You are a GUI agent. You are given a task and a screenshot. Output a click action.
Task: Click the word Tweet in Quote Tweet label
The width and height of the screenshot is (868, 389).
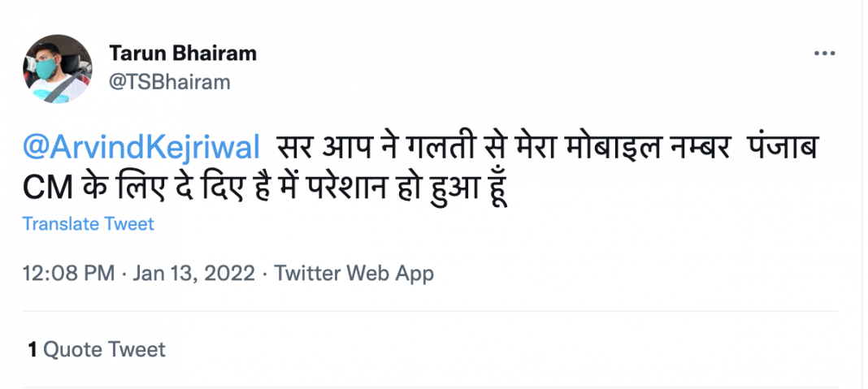pyautogui.click(x=137, y=350)
